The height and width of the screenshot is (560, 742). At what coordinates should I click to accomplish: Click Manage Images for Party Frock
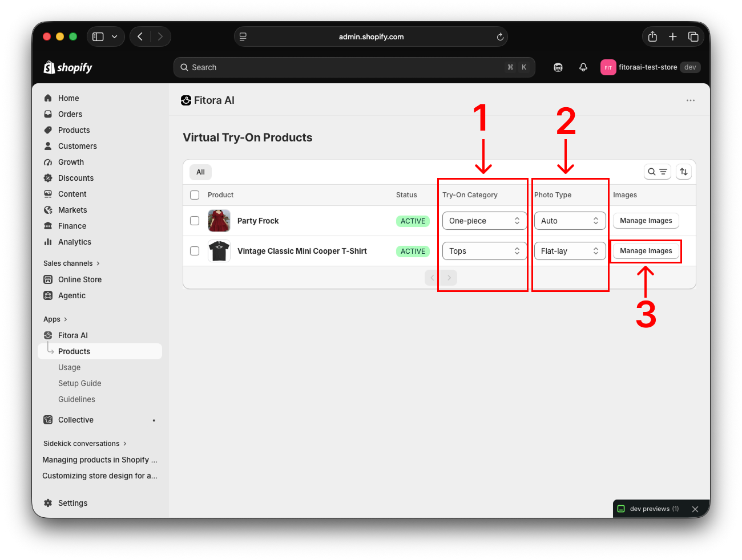pyautogui.click(x=646, y=221)
